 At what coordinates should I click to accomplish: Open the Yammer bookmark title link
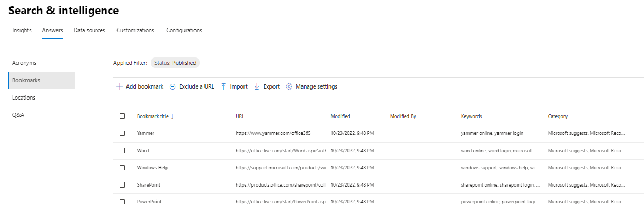(145, 133)
